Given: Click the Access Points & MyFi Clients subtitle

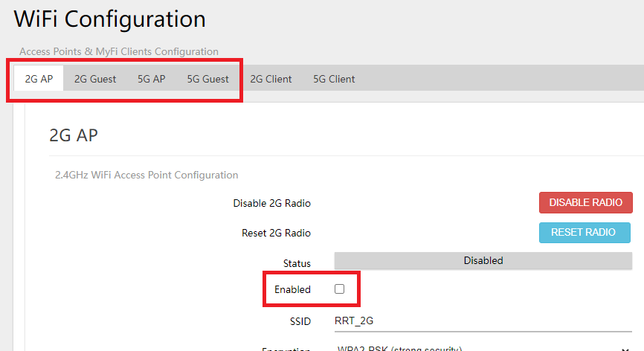Looking at the screenshot, I should 119,51.
